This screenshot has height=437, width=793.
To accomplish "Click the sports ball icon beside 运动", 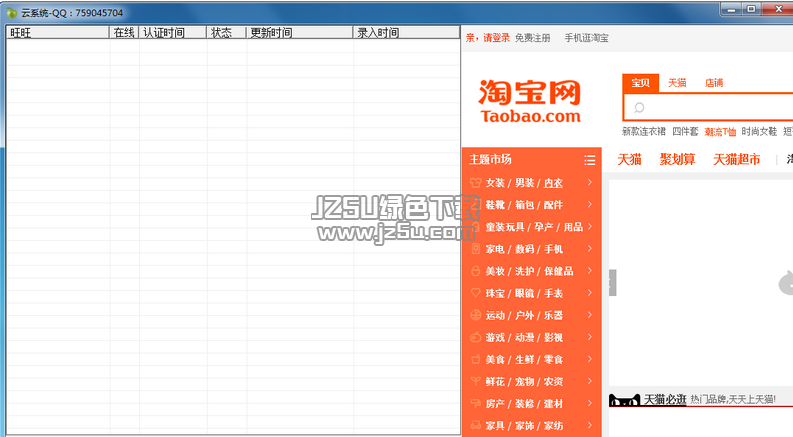I will click(475, 315).
